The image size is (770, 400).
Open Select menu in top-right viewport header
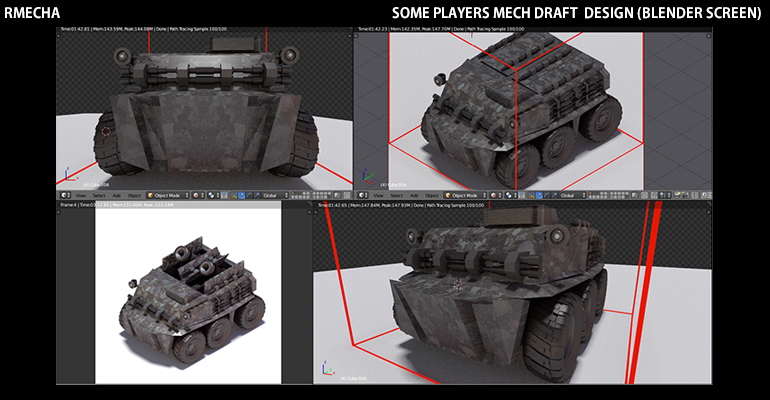(398, 195)
